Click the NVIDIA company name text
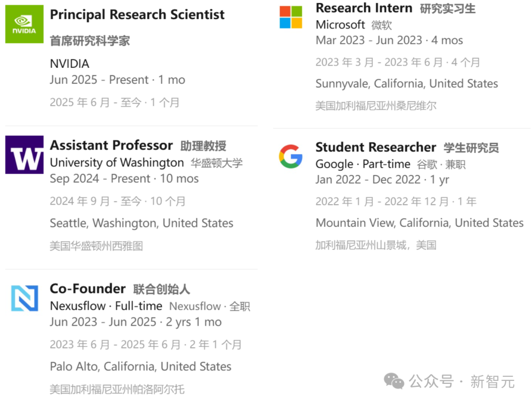532x403 pixels. click(x=69, y=63)
